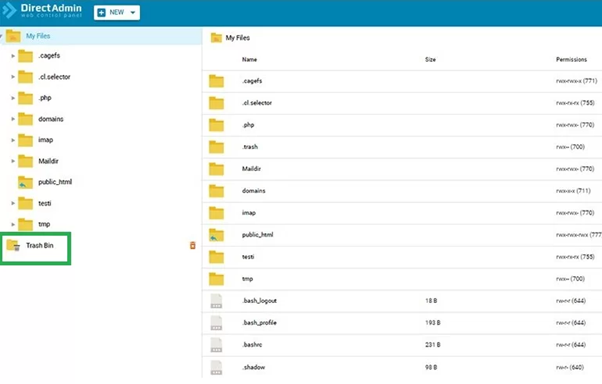Select .bashrc file name

pyautogui.click(x=252, y=344)
